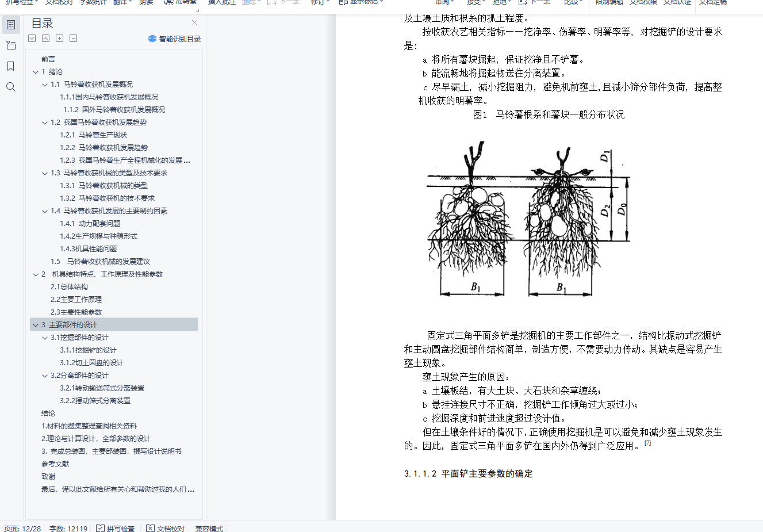The width and height of the screenshot is (763, 532).
Task: Collapse the '1.3 马铃薯收获机械的类型及技术要求' node
Action: (45, 173)
